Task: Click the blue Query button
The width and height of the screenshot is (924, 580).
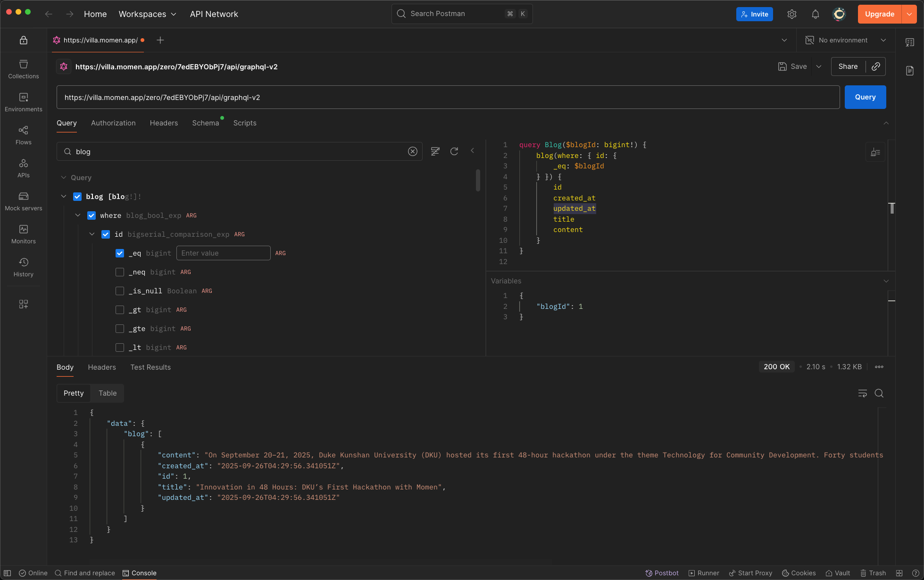Action: pyautogui.click(x=865, y=97)
